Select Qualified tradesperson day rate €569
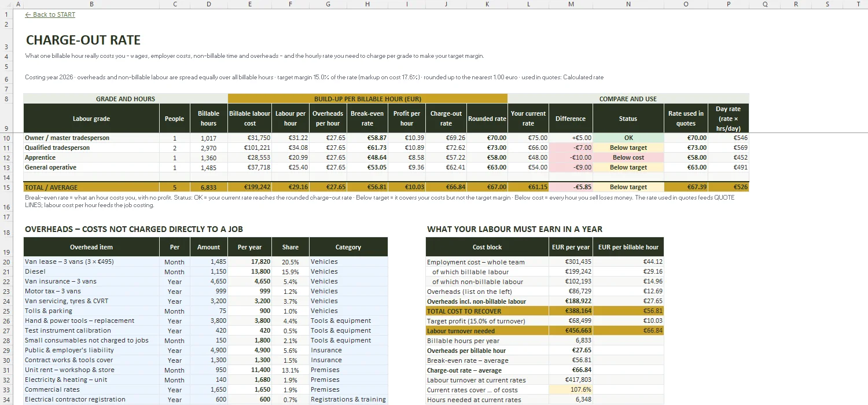This screenshot has height=405, width=868. 729,148
